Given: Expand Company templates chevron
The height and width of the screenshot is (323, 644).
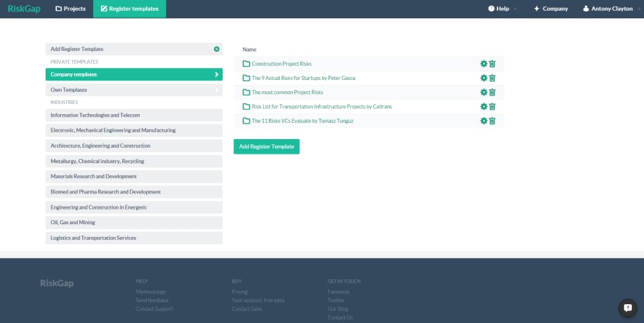Looking at the screenshot, I should [217, 75].
